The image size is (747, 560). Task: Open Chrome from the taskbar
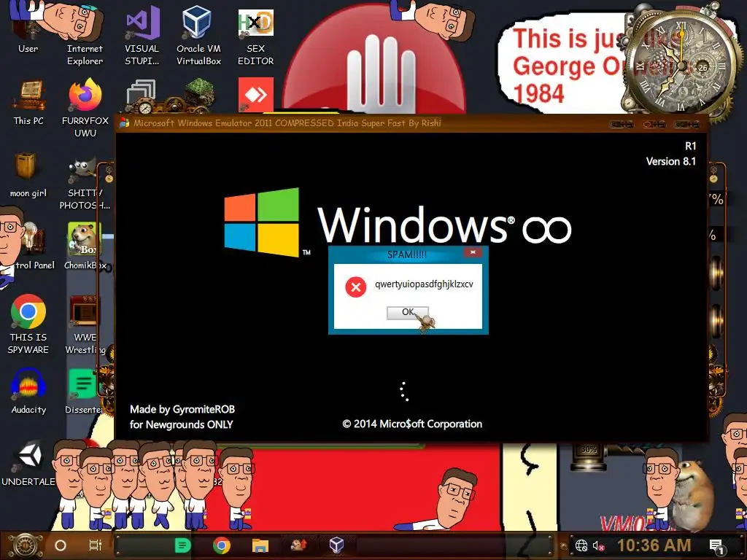[x=222, y=545]
